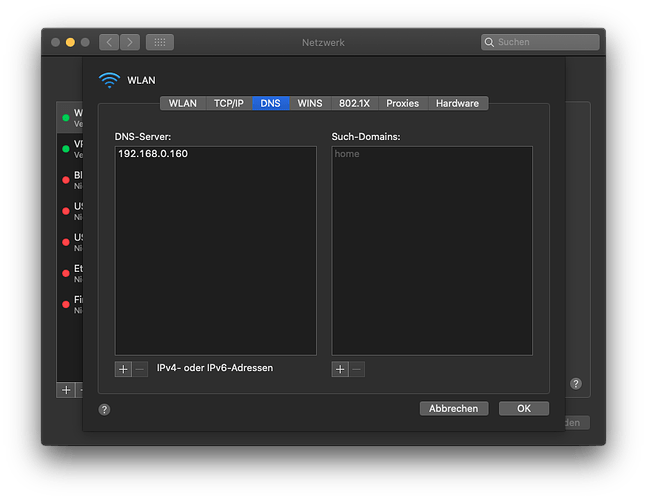
Task: Click the WLAN Wi-Fi icon in header
Action: click(109, 80)
